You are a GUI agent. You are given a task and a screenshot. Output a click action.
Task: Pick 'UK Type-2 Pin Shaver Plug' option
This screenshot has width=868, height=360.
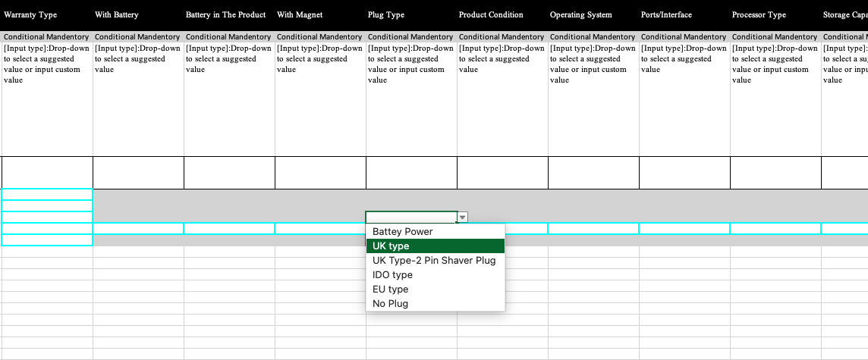(x=433, y=261)
